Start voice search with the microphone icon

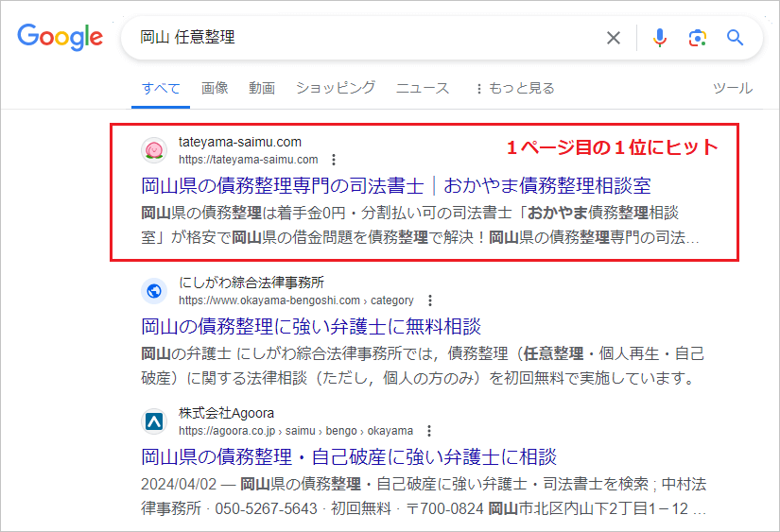coord(660,38)
